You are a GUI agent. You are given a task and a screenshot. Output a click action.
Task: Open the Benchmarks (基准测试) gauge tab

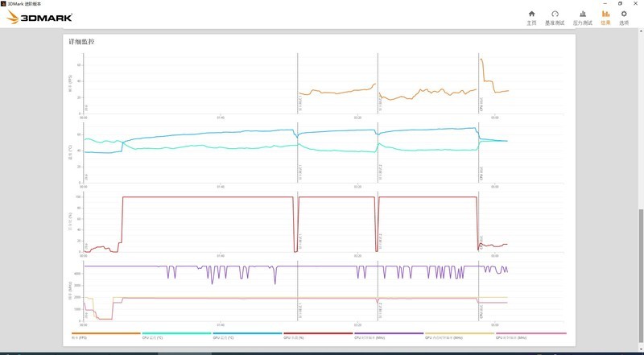tap(555, 18)
